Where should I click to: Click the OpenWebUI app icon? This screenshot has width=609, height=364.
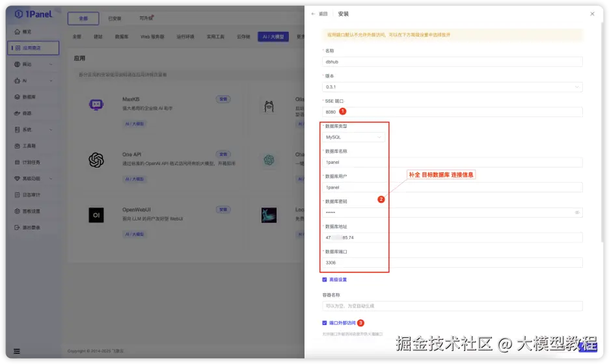[x=96, y=214]
